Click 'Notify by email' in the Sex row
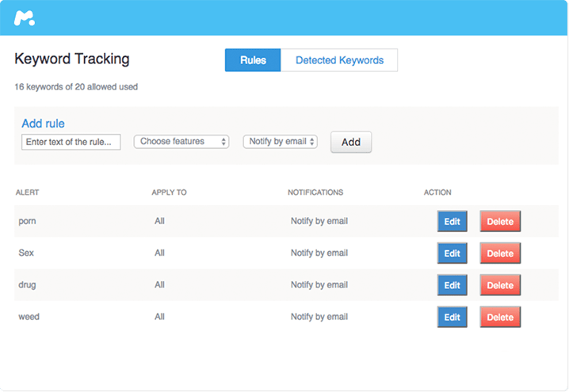The height and width of the screenshot is (392, 569). [319, 253]
